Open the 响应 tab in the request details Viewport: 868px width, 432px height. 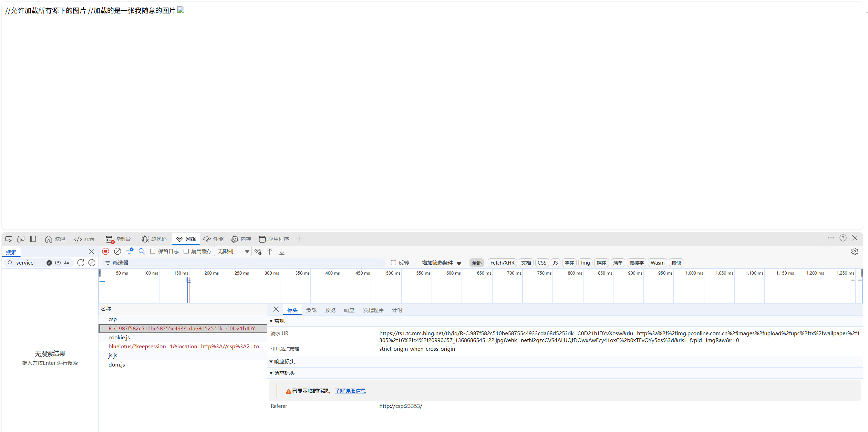coord(349,310)
